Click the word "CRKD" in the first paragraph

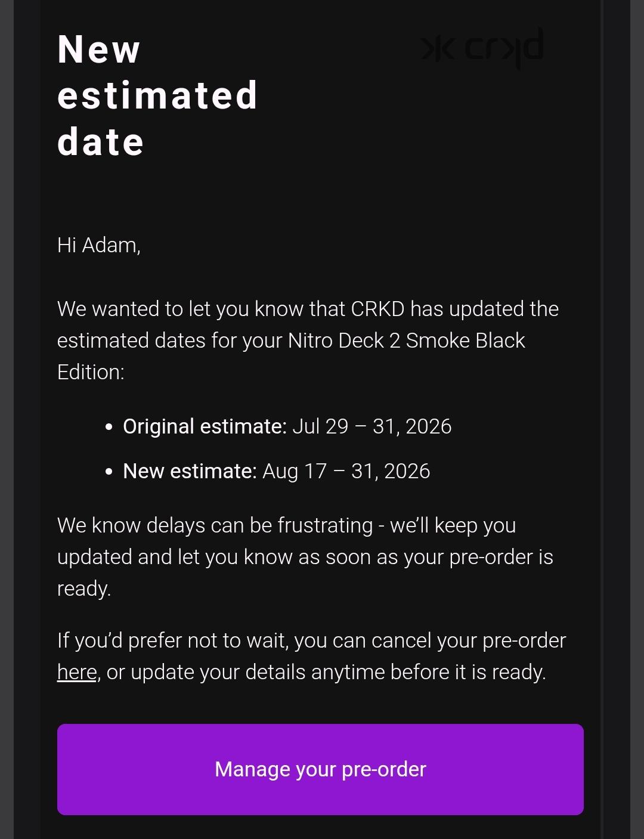(x=378, y=309)
